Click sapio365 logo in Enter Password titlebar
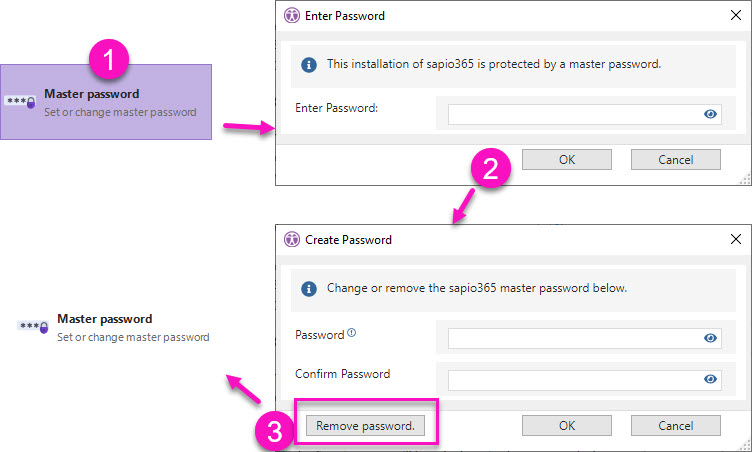The height and width of the screenshot is (452, 752). point(292,15)
